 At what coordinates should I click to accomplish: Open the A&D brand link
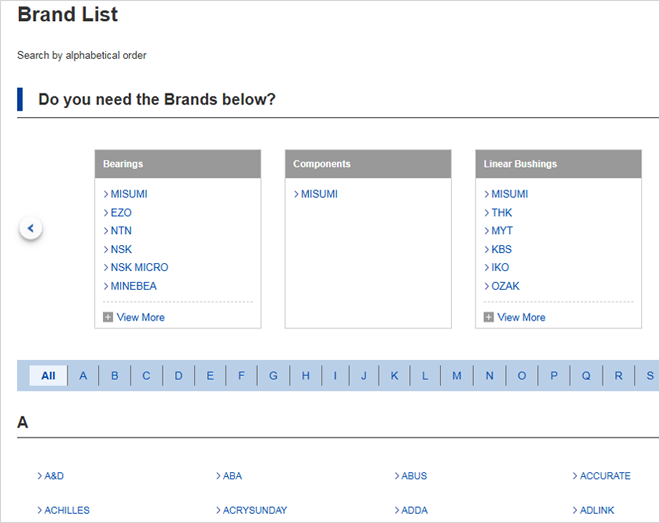point(53,476)
